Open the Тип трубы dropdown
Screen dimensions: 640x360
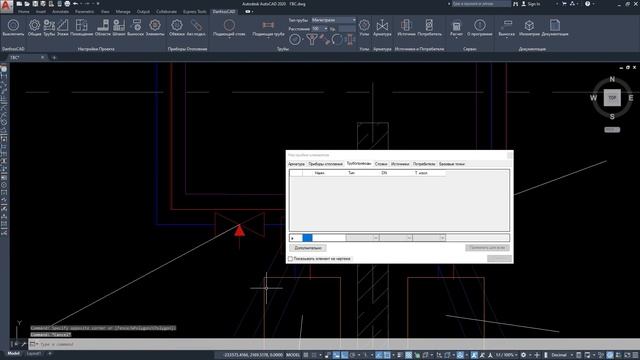click(333, 20)
